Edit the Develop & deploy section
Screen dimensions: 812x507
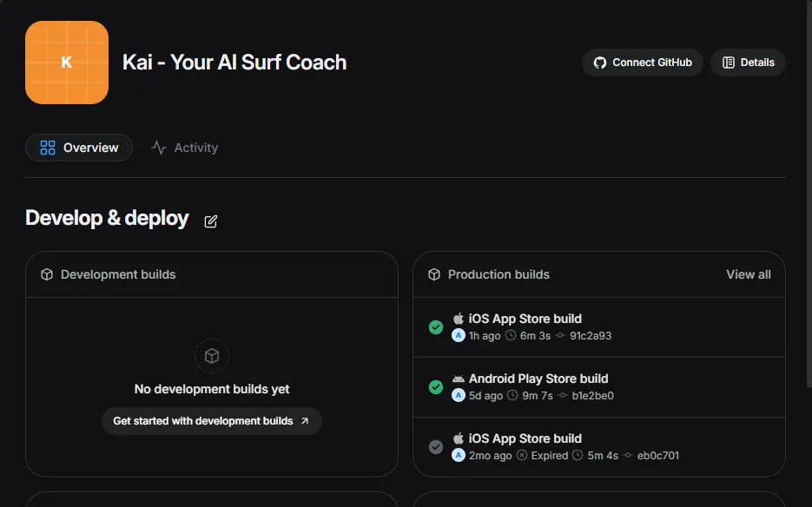coord(211,221)
